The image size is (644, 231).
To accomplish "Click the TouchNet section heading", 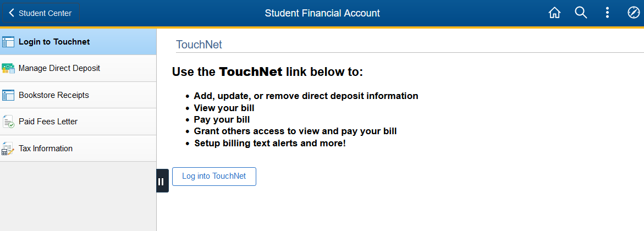I will click(199, 45).
